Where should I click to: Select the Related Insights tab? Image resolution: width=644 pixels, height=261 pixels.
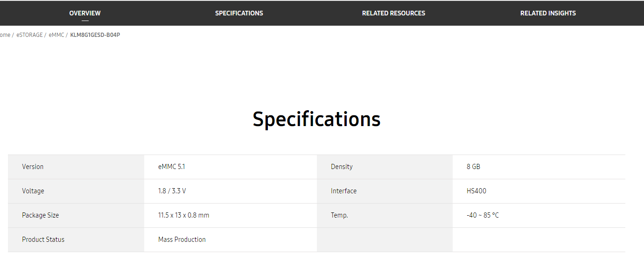tap(548, 13)
